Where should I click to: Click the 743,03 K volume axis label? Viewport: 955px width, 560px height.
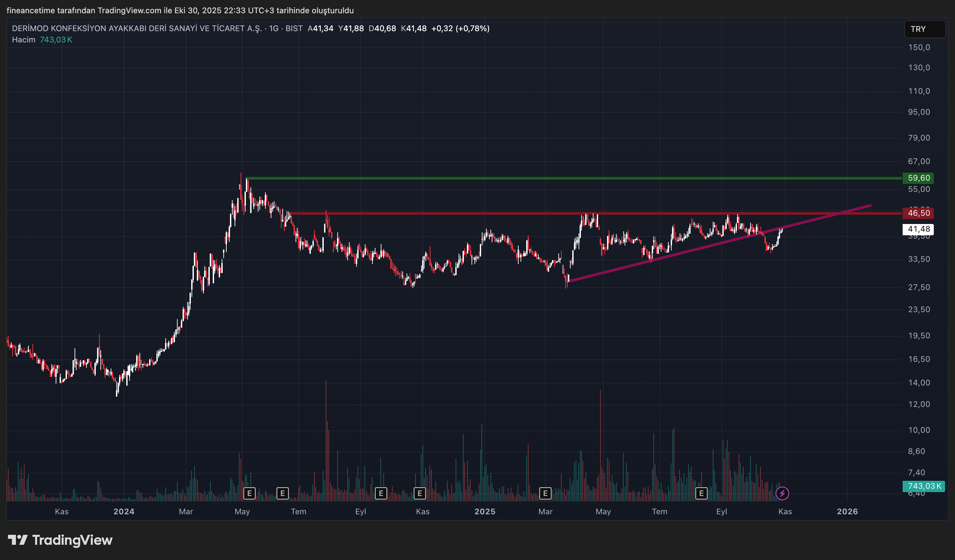(x=924, y=486)
